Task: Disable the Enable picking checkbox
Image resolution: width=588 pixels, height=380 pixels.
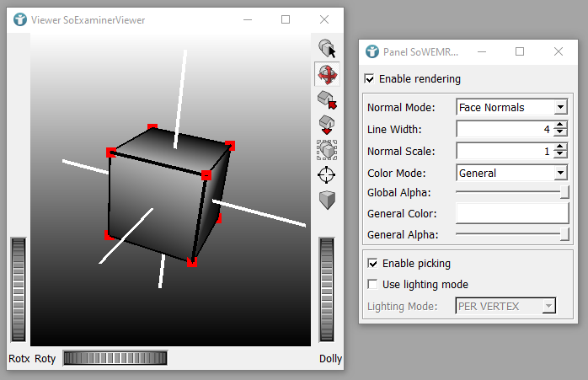Action: pos(373,264)
